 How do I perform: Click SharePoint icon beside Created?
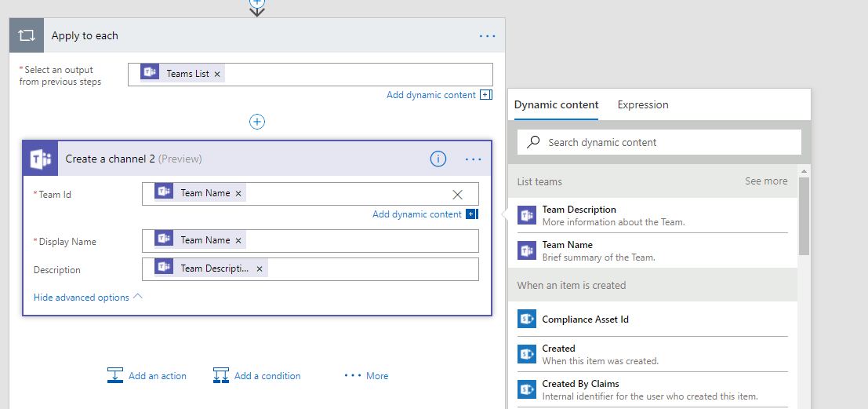tap(526, 353)
